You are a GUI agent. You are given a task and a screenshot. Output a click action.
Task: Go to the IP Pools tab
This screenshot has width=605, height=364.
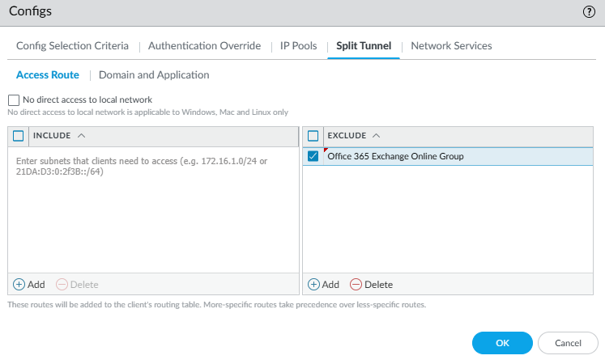pyautogui.click(x=299, y=46)
